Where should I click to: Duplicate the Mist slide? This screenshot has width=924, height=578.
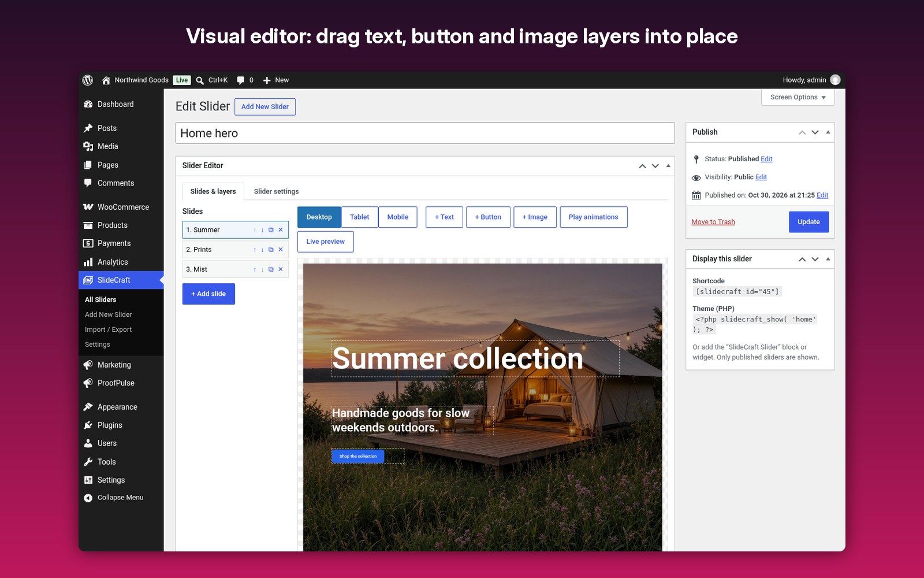coord(271,269)
